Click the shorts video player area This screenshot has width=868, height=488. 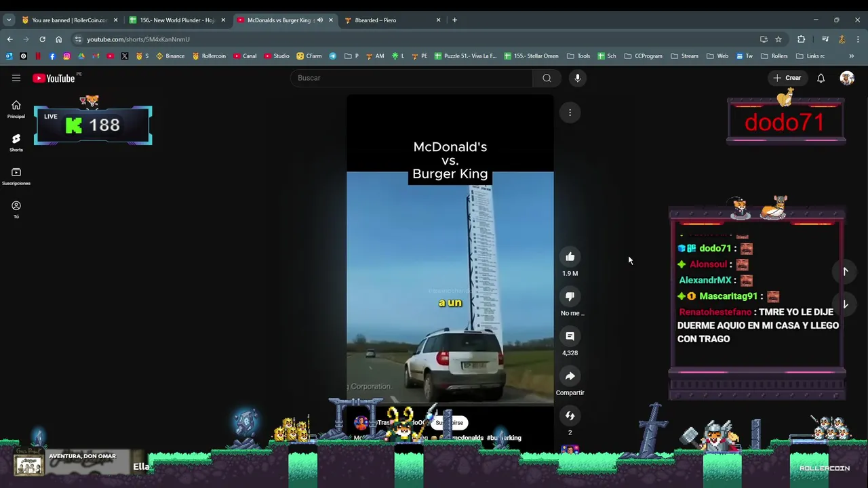point(450,271)
